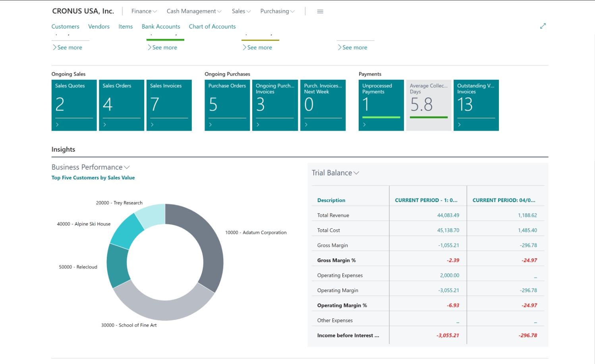Open Outstanding Vendor Invoices tile showing 13
This screenshot has width=595, height=364.
pyautogui.click(x=476, y=105)
